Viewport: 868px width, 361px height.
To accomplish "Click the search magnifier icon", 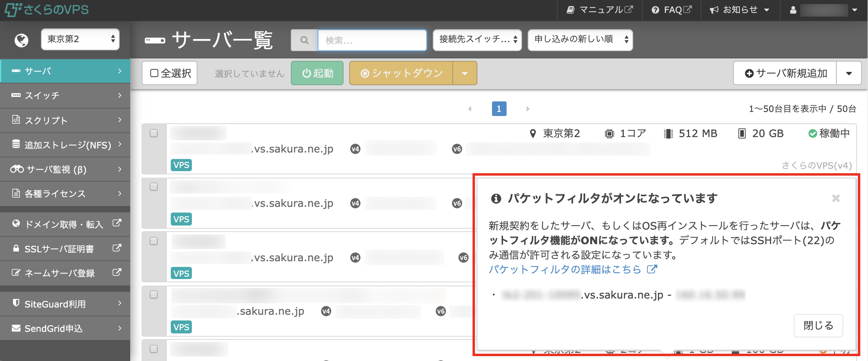I will point(304,40).
